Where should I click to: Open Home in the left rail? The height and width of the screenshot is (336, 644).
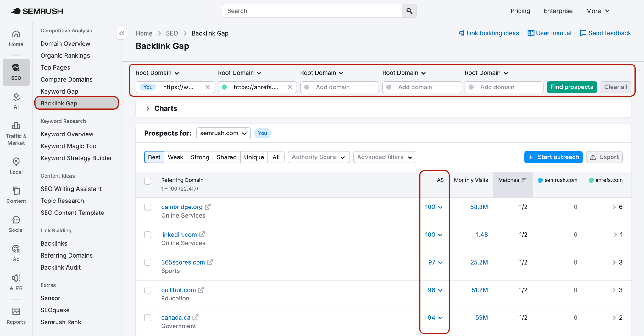pos(16,38)
